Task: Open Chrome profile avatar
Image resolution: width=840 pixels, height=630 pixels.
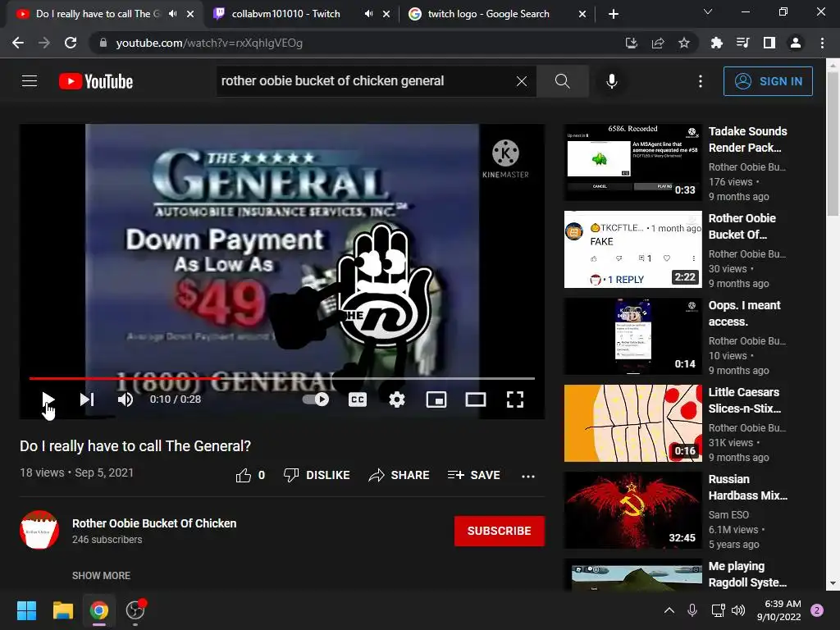Action: click(x=796, y=43)
